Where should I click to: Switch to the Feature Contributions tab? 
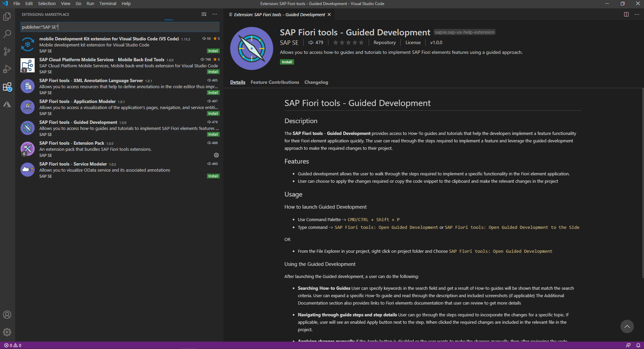(275, 82)
